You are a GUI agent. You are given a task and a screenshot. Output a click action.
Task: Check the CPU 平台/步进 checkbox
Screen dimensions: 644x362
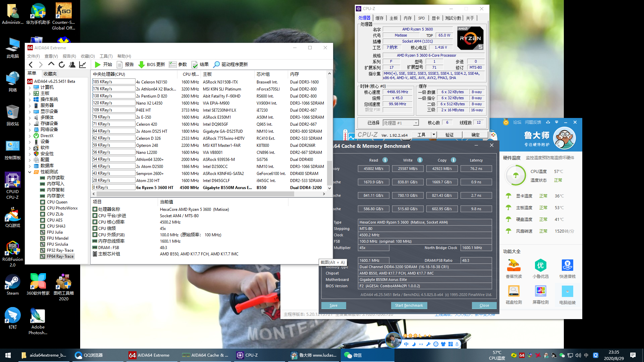coord(95,216)
